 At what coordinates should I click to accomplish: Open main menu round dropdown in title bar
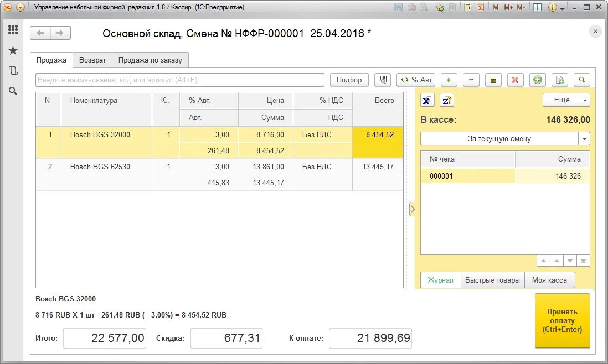tap(20, 7)
